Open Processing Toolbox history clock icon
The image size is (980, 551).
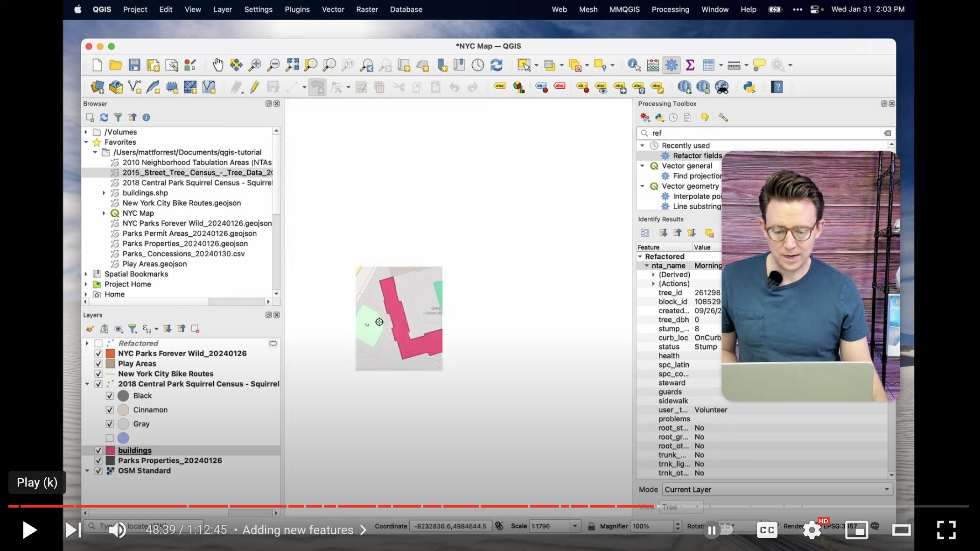[x=673, y=118]
